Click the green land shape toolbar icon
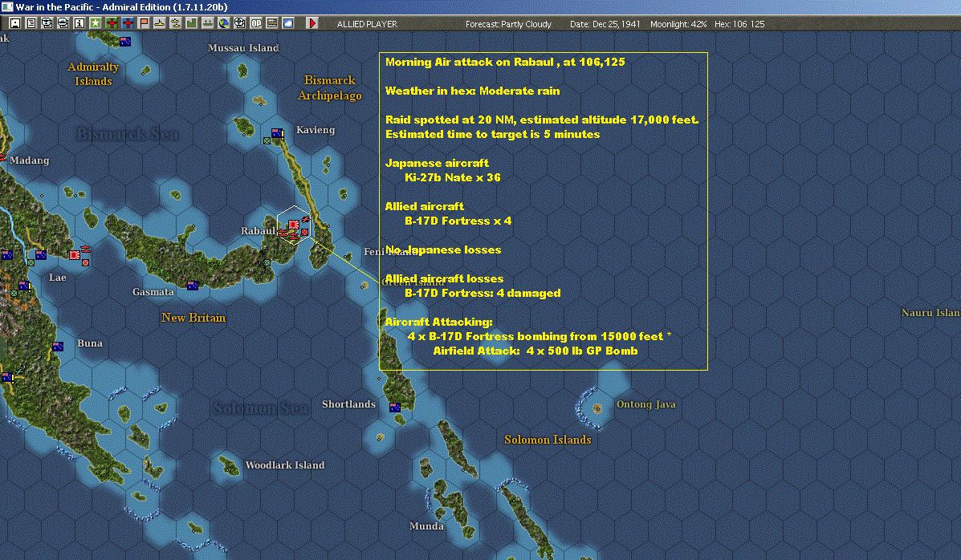This screenshot has width=961, height=560. [x=192, y=23]
